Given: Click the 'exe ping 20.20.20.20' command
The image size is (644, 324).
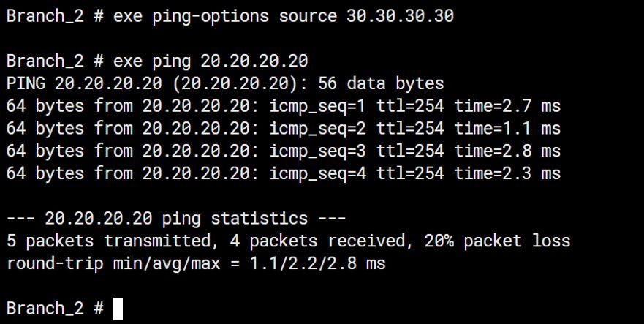Looking at the screenshot, I should coord(211,61).
